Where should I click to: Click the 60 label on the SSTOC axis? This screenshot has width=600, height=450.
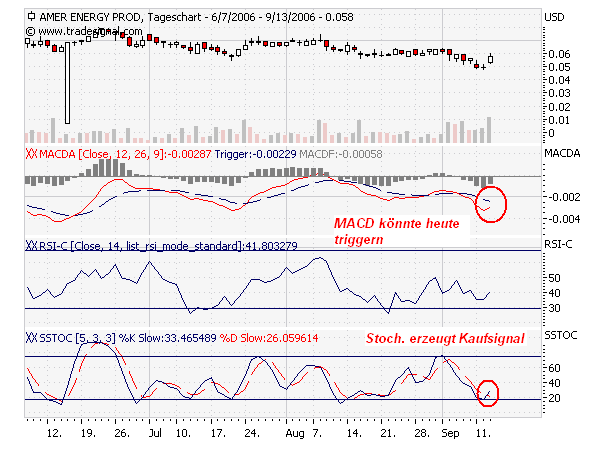pyautogui.click(x=554, y=368)
